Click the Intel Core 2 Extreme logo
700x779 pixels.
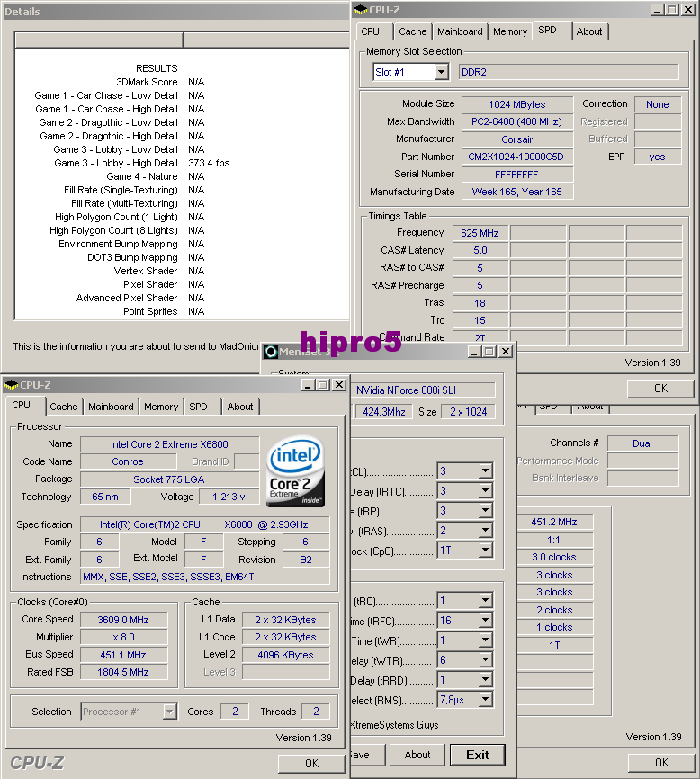coord(296,471)
